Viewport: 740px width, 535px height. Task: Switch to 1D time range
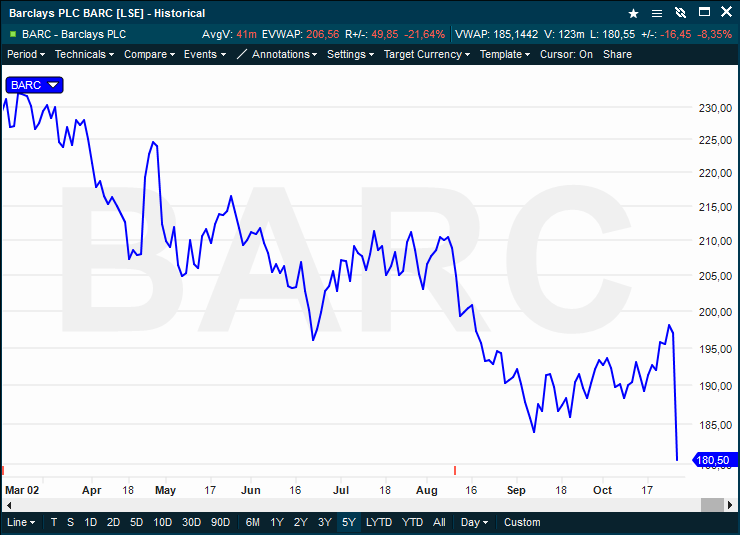(x=90, y=522)
